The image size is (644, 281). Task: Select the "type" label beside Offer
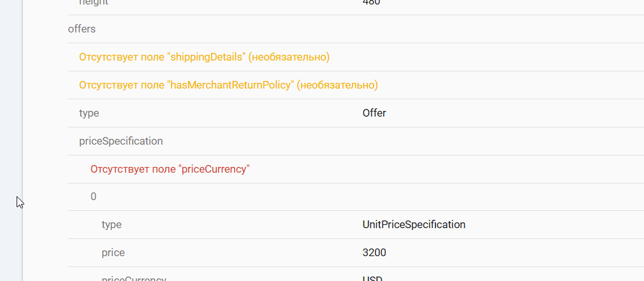(89, 113)
